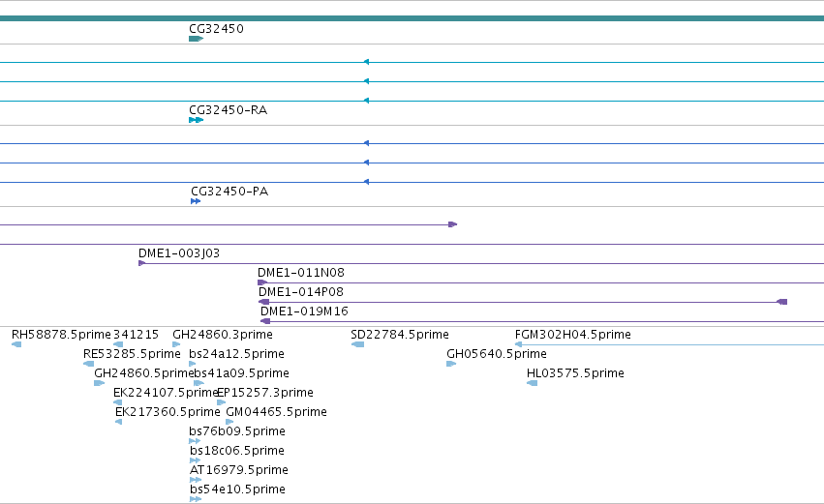Image resolution: width=824 pixels, height=504 pixels.
Task: Open the CG32450-RA transcript label
Action: click(x=229, y=110)
